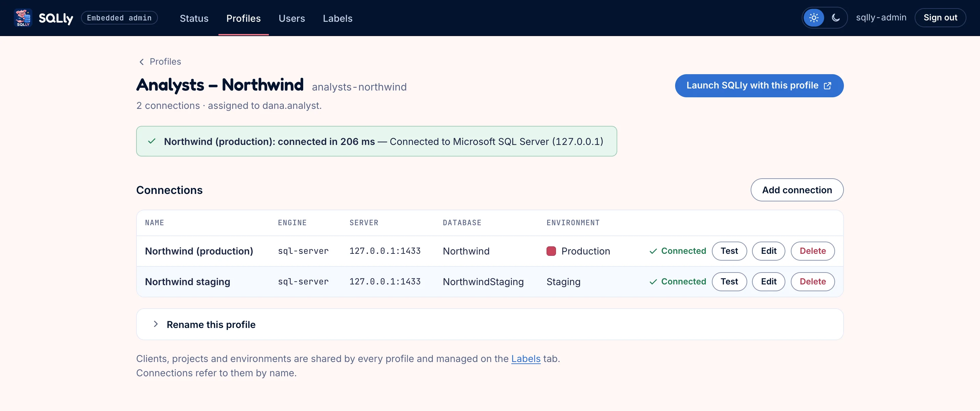Click Northwind database cell in production row
The height and width of the screenshot is (411, 980).
coord(466,251)
